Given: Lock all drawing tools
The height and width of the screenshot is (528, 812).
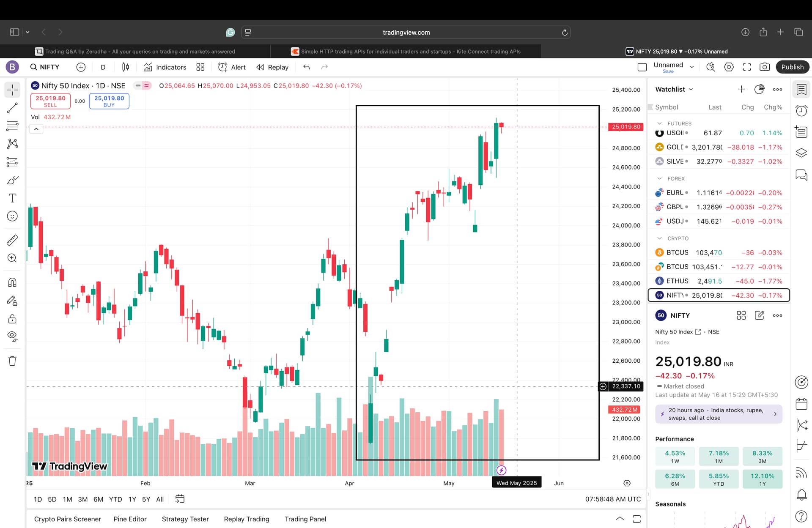Looking at the screenshot, I should click(x=13, y=319).
